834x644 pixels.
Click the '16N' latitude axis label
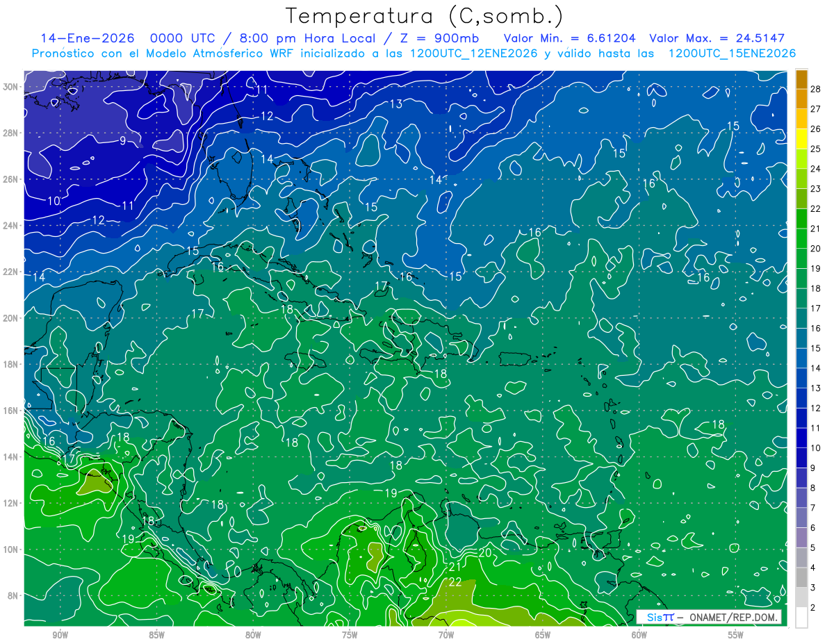click(12, 411)
